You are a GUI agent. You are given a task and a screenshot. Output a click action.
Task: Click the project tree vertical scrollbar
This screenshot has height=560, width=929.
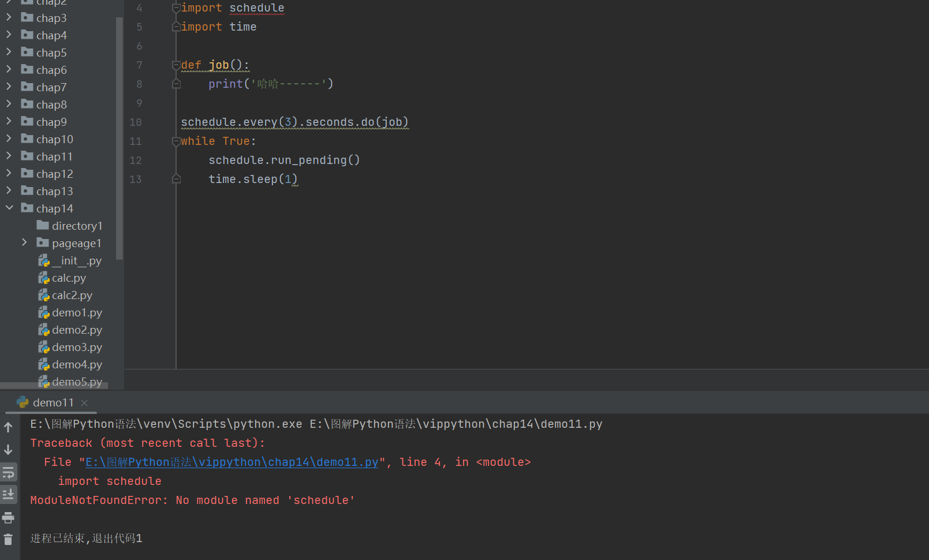[x=120, y=139]
